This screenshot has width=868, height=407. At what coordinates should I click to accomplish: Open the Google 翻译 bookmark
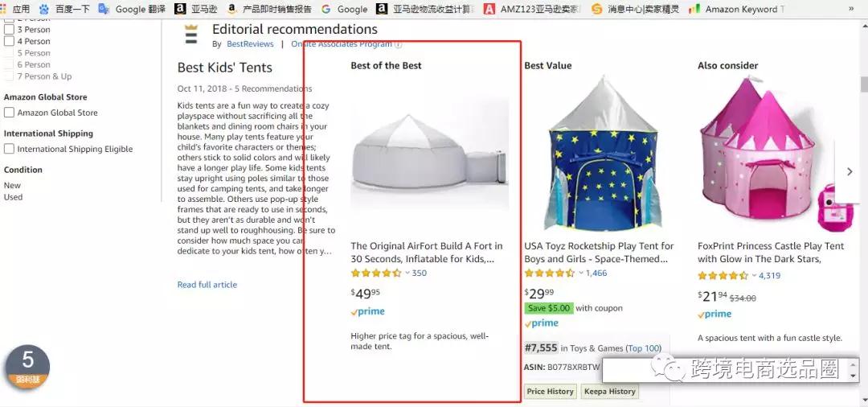point(132,9)
